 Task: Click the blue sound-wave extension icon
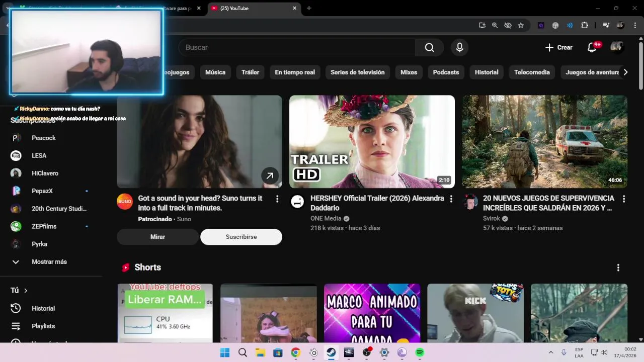click(x=570, y=25)
